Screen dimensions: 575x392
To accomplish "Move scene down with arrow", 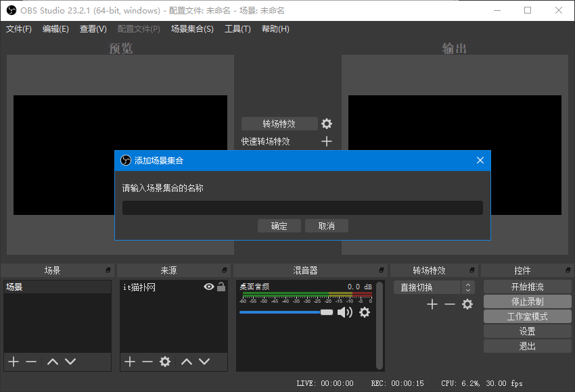I will click(70, 362).
